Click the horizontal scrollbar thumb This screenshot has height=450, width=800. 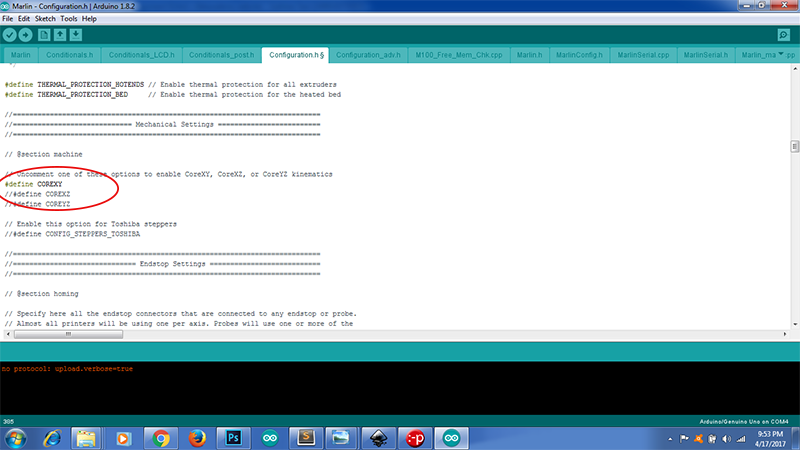coord(68,334)
